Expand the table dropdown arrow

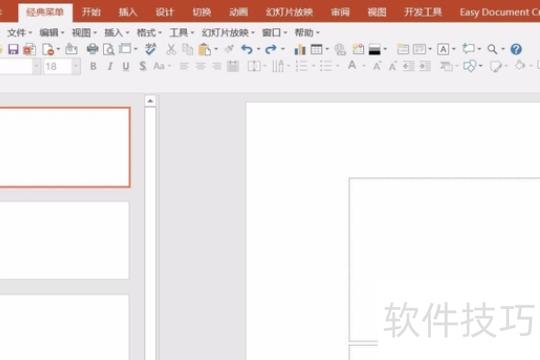[327, 50]
